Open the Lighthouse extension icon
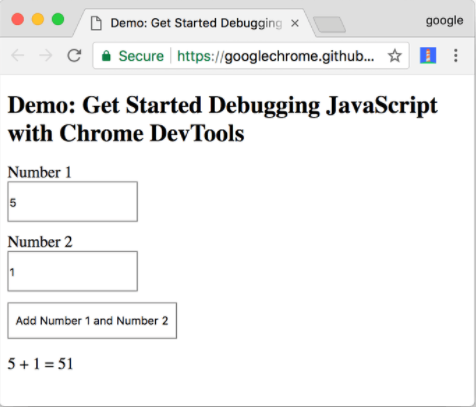 pyautogui.click(x=428, y=55)
